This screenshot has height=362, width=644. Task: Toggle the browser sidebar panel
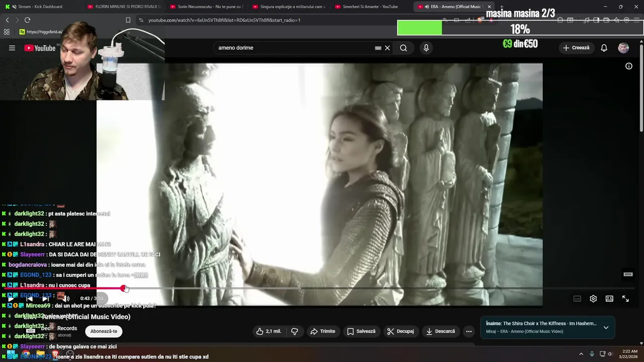pos(596,20)
